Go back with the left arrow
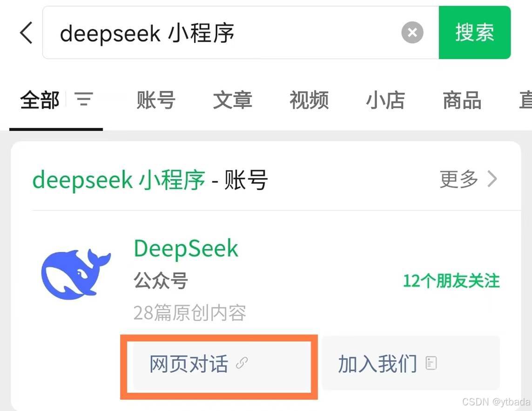This screenshot has width=532, height=411. pos(27,33)
